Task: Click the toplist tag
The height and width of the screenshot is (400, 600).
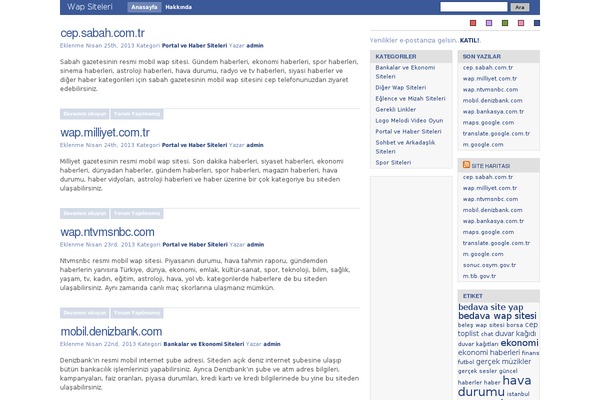Action: click(468, 334)
